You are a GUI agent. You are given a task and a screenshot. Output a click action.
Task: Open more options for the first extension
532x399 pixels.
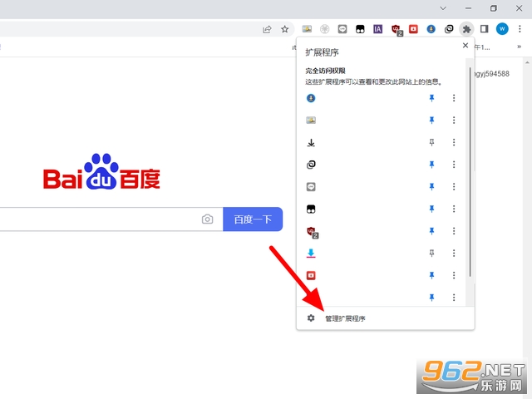point(454,98)
